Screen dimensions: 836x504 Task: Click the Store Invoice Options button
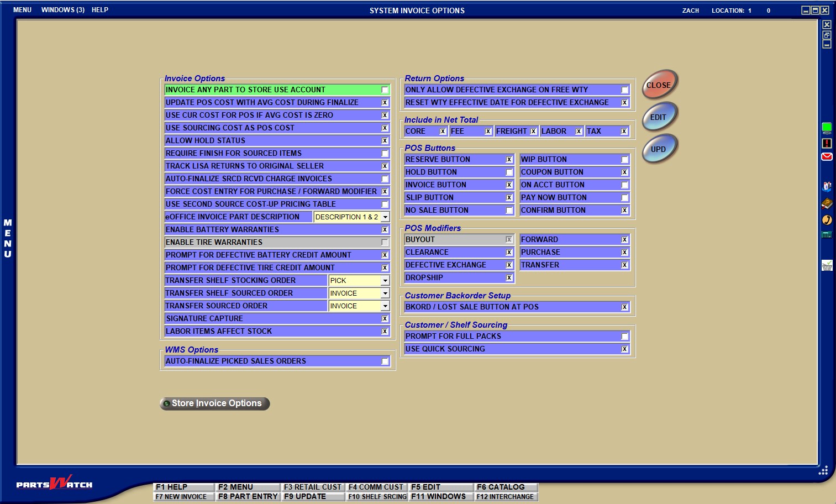click(x=215, y=403)
